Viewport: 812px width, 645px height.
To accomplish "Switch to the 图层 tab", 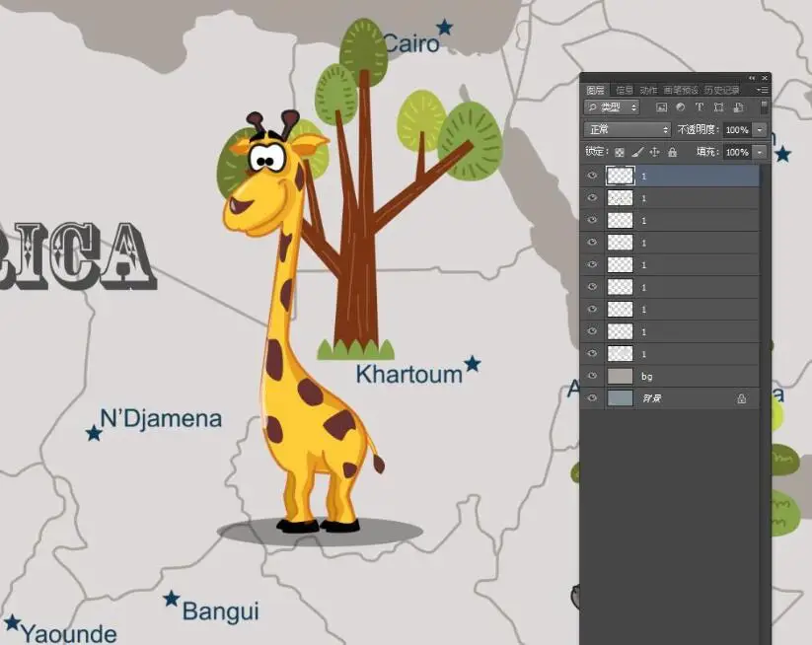I will 595,90.
